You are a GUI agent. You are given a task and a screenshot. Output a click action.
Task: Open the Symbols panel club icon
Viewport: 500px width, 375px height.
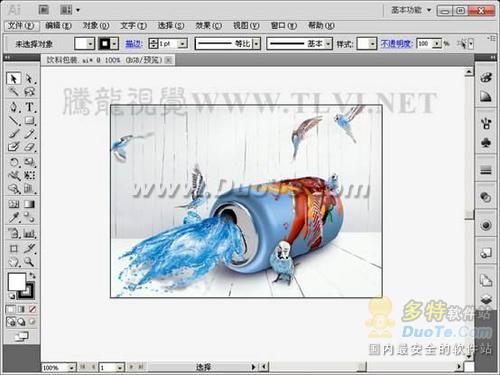[486, 143]
